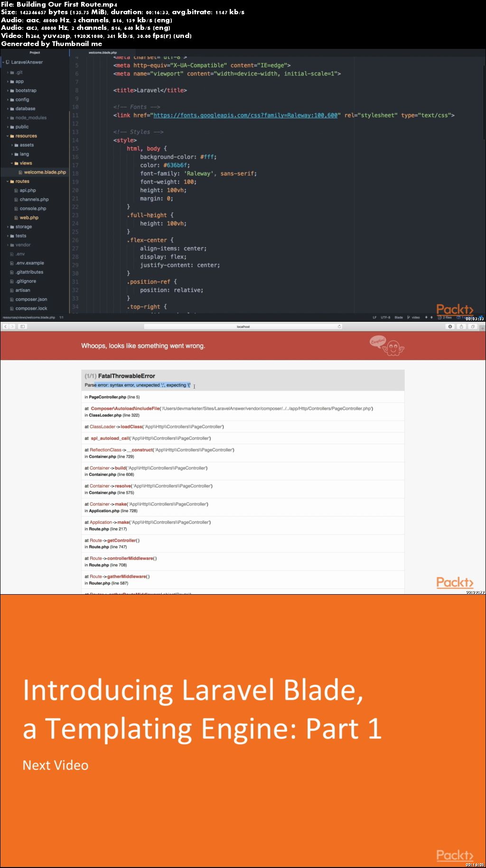Click the LF line-ending selector

374,317
